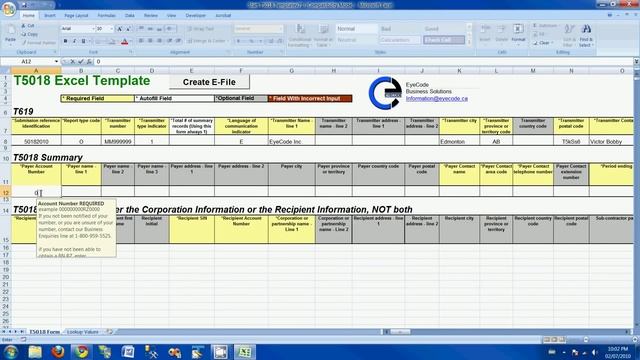Viewport: 640px width, 360px height.
Task: Click the Copy command
Action: click(30, 34)
